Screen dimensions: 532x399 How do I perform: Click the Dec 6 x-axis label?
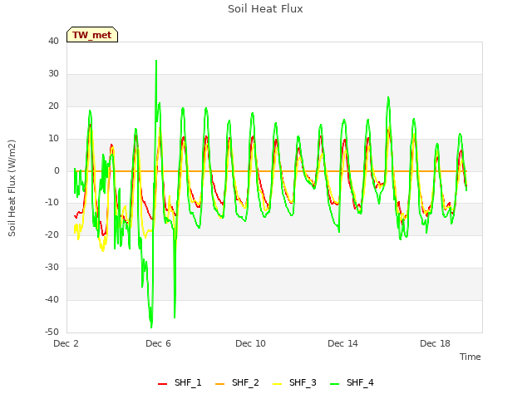(x=158, y=343)
